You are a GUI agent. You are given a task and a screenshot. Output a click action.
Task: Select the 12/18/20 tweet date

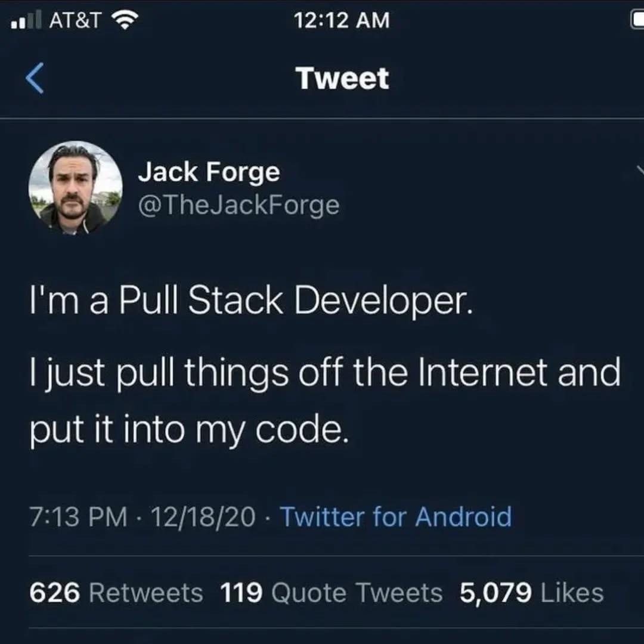203,516
